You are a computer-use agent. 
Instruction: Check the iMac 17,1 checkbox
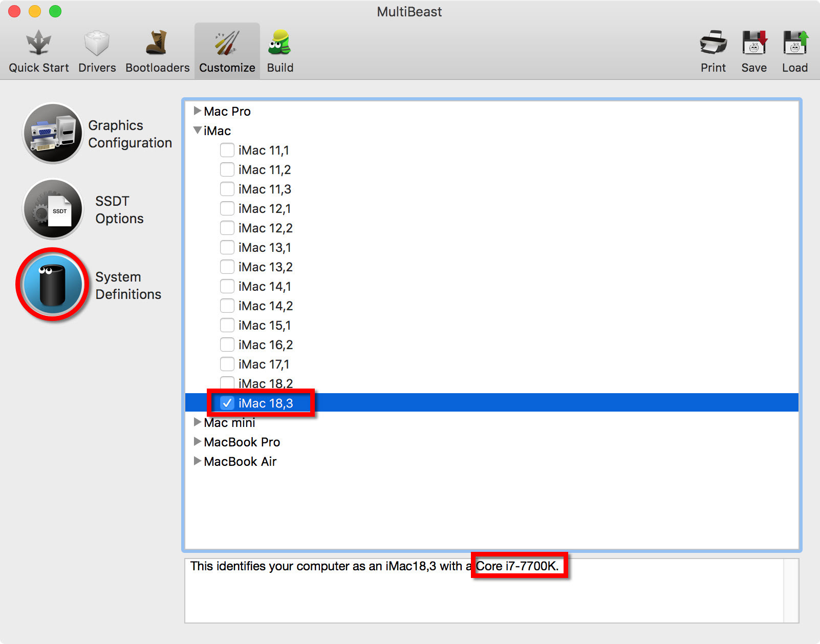tap(227, 364)
